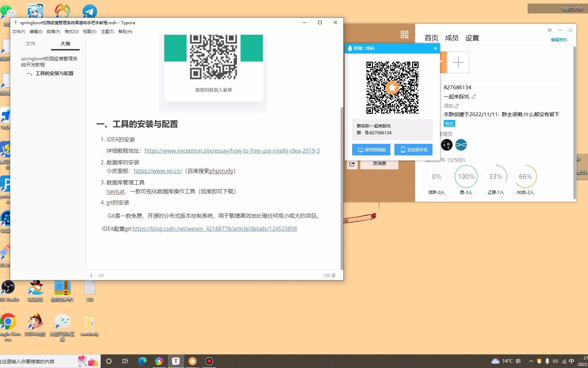Open the 主题(T) menu in Typora
The height and width of the screenshot is (368, 588).
[108, 32]
